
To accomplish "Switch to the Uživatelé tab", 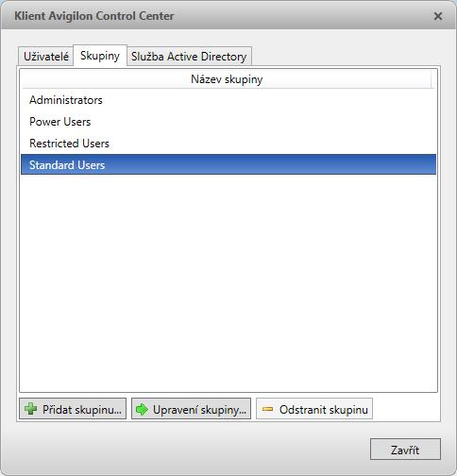I will pyautogui.click(x=46, y=57).
